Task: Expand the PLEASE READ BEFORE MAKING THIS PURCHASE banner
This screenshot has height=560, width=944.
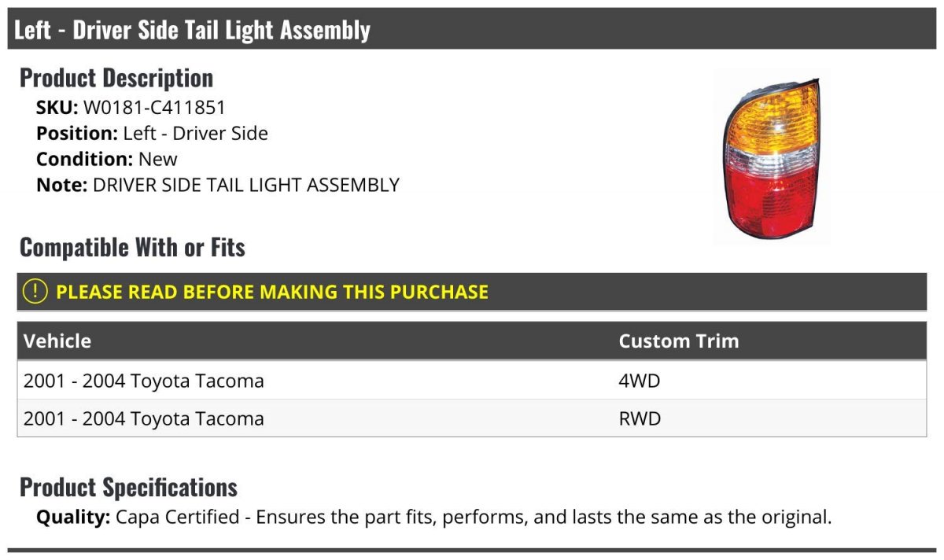Action: (472, 292)
